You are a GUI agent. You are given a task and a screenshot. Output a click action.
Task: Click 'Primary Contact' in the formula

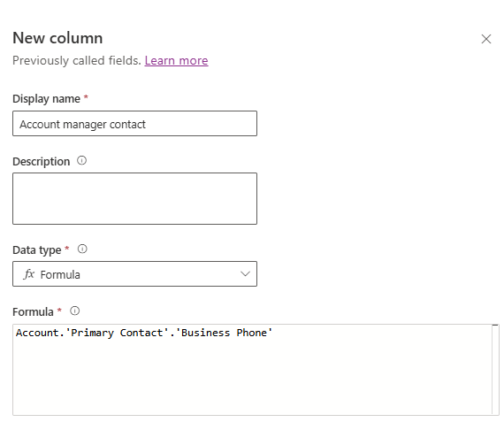[x=117, y=333]
